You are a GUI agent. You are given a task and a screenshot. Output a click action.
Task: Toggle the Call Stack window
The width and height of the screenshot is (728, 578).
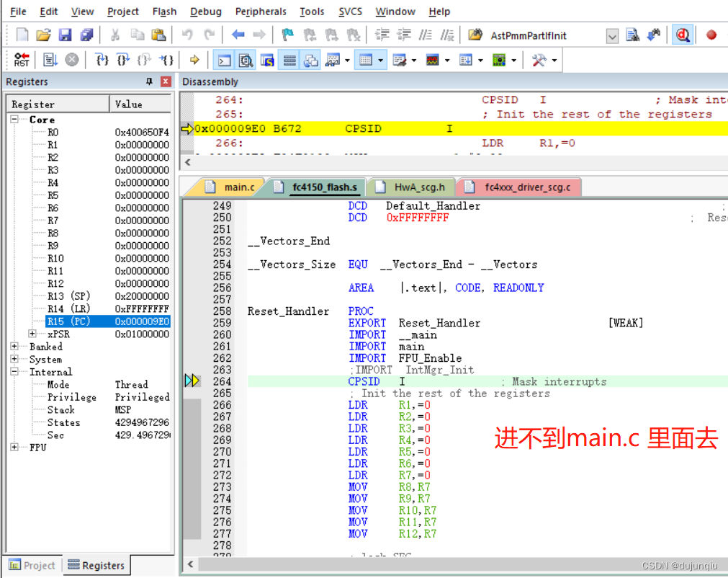point(311,61)
